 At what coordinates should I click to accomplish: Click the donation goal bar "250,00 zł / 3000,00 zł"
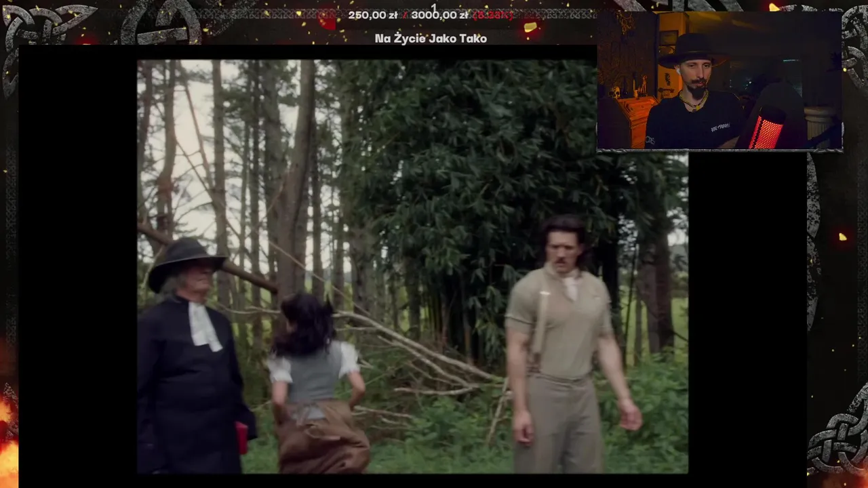(430, 15)
